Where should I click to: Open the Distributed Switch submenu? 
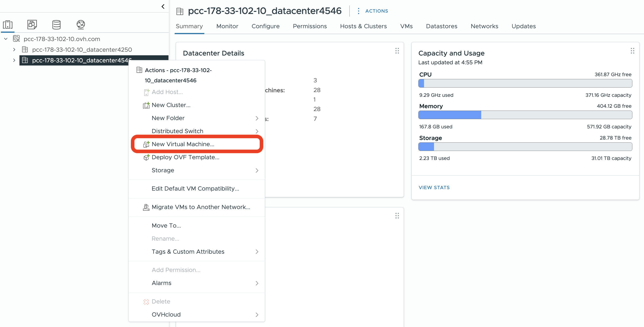pyautogui.click(x=197, y=131)
